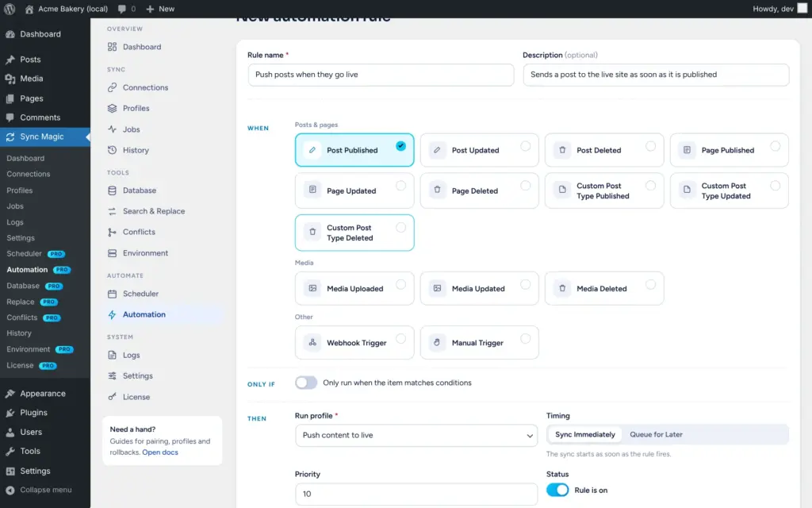Screen dimensions: 812x508
Task: Select the Post Updated trigger radio
Action: coord(526,146)
